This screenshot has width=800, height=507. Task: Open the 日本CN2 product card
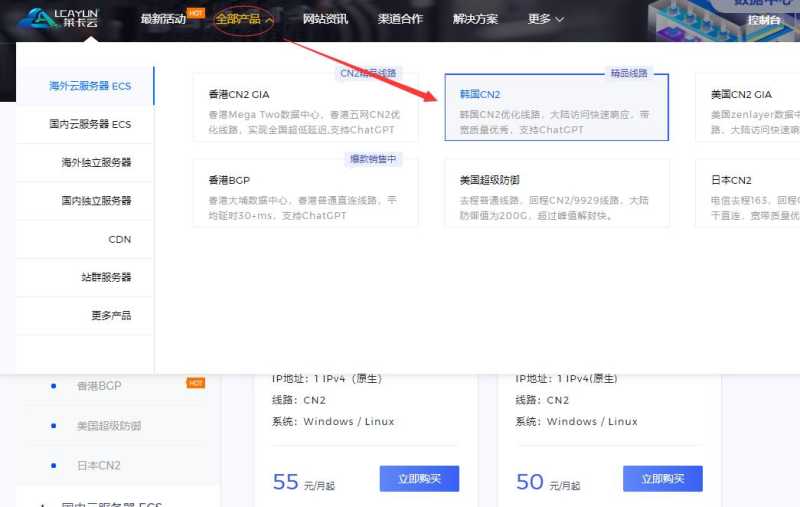[747, 193]
